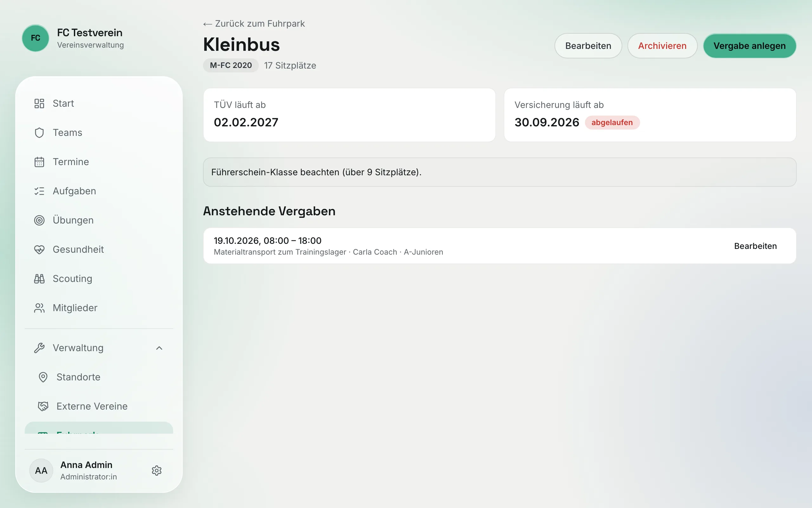
Task: Click the Externe Vereine handshake icon
Action: [43, 406]
